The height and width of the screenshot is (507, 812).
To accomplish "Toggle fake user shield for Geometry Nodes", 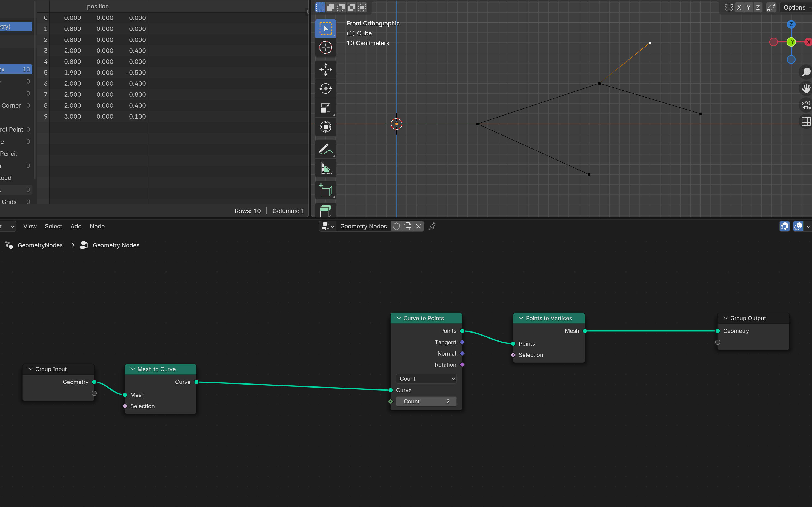I will 396,226.
